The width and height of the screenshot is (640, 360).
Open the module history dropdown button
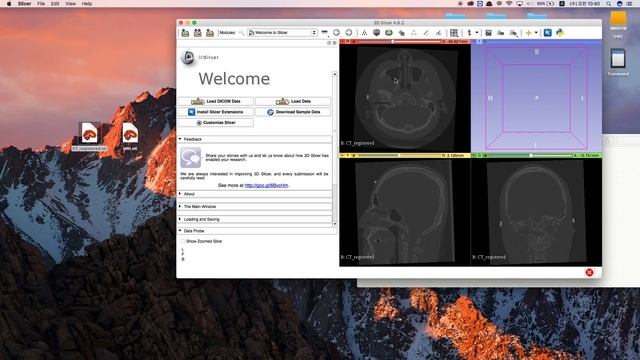(324, 33)
